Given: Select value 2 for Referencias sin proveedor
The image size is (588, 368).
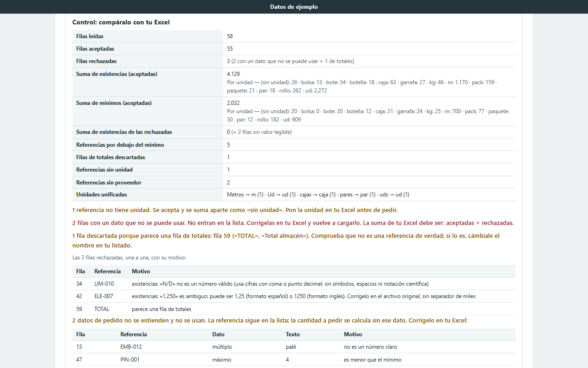Looking at the screenshot, I should click(x=228, y=183).
